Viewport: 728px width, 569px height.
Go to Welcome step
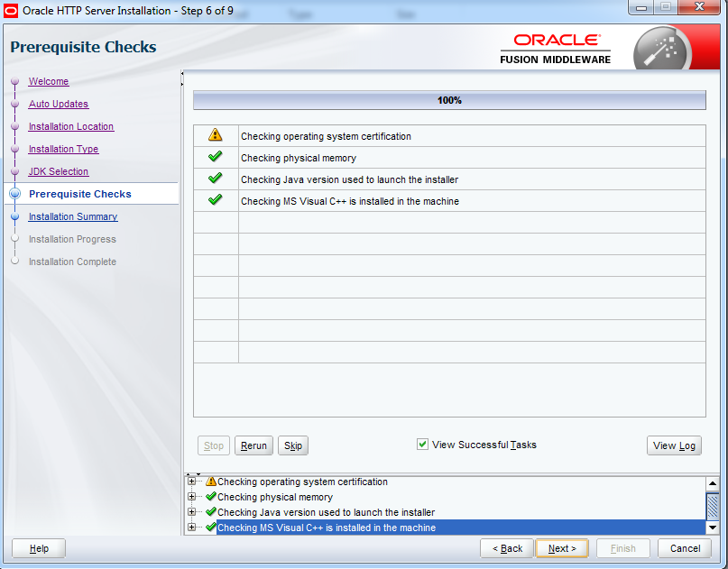point(49,81)
